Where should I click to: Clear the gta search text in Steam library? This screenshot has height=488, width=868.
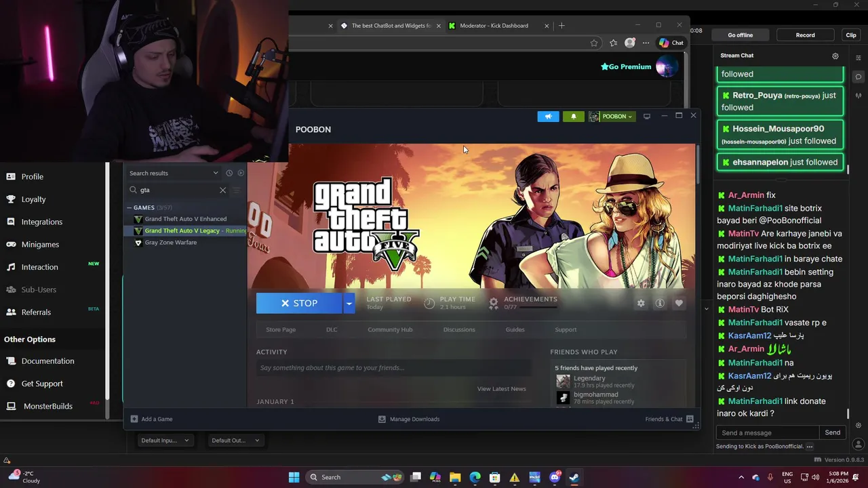(222, 190)
